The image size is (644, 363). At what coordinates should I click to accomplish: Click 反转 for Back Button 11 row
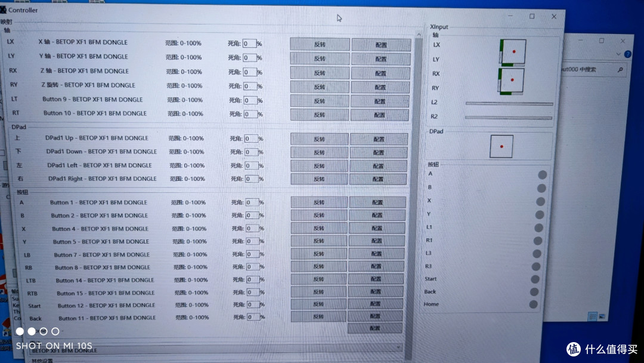coord(318,316)
